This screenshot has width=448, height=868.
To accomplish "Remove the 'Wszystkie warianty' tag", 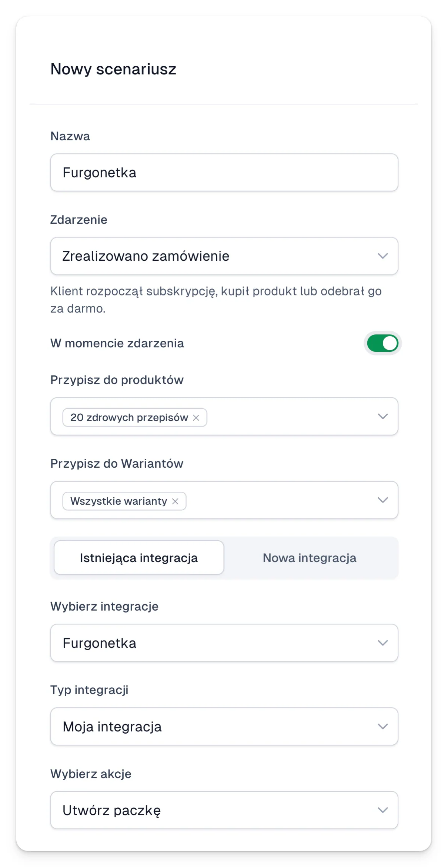I will coord(175,501).
